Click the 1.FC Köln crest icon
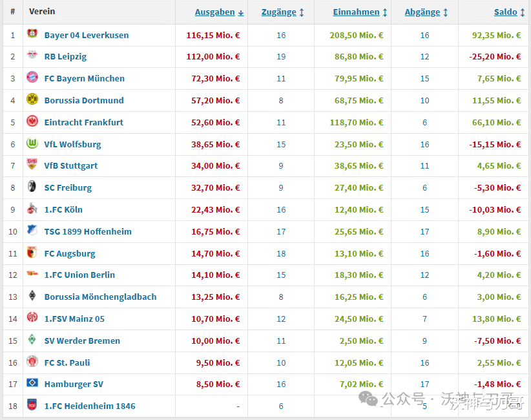The width and height of the screenshot is (531, 420). [x=32, y=208]
